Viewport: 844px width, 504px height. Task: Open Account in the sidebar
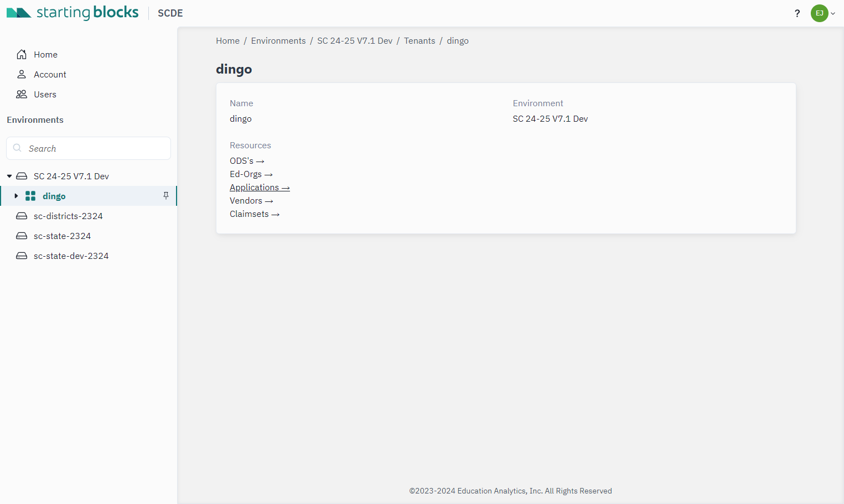point(50,74)
